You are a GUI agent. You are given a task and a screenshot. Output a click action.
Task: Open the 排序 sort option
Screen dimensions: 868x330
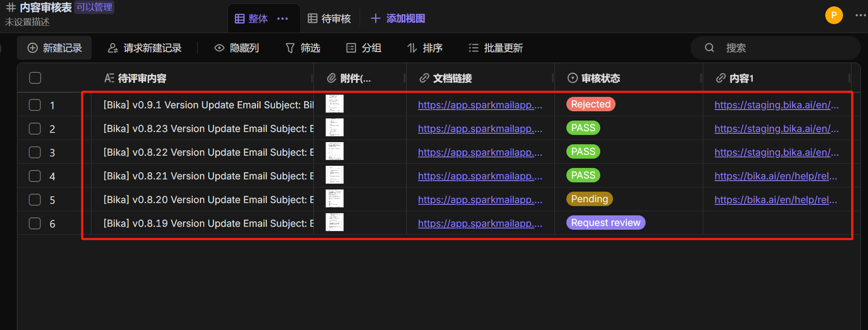pyautogui.click(x=425, y=48)
